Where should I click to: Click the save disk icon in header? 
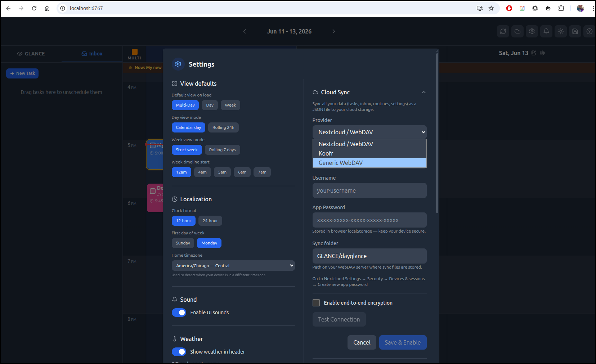[575, 31]
